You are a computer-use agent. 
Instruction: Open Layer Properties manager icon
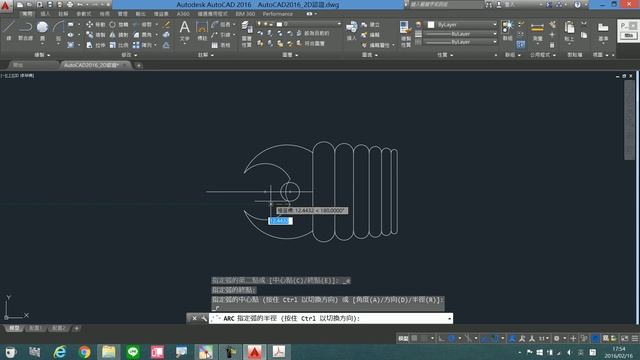246,28
